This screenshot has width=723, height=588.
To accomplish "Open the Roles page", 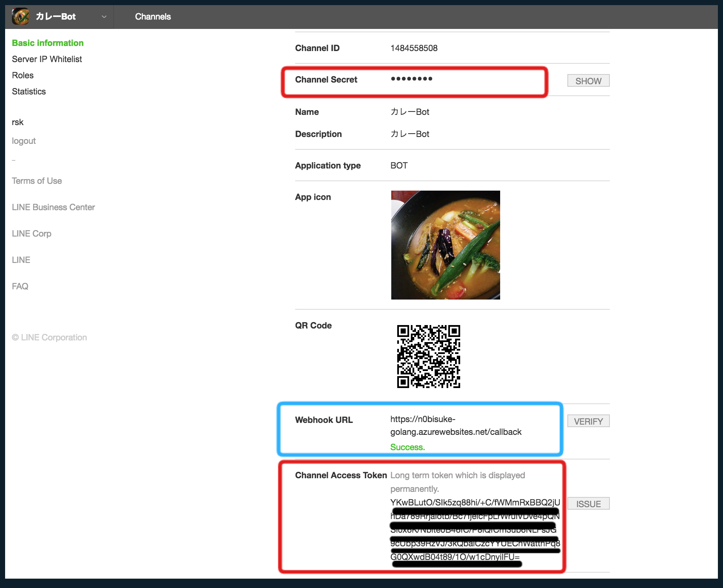I will [23, 75].
